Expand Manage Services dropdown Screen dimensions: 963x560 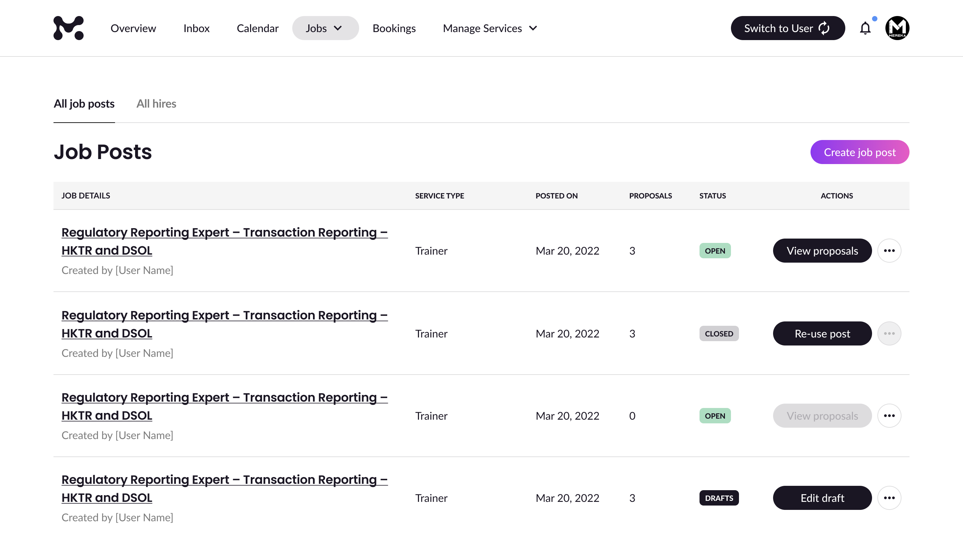coord(490,28)
